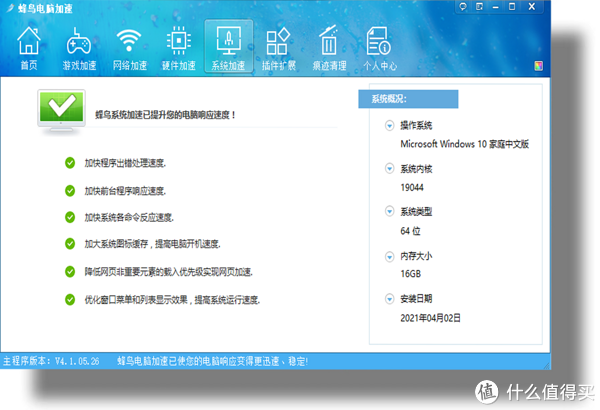
Task: Maximize the 蜂鸟电脑加速 window
Action: point(512,7)
